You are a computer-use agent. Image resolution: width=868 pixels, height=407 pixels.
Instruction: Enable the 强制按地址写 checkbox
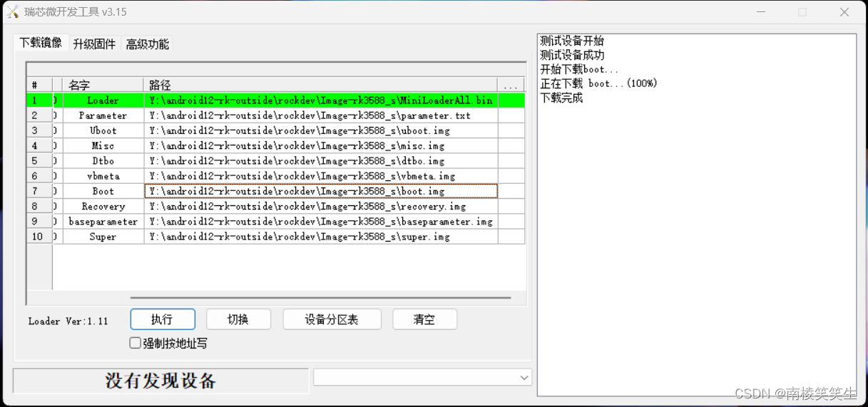[135, 343]
